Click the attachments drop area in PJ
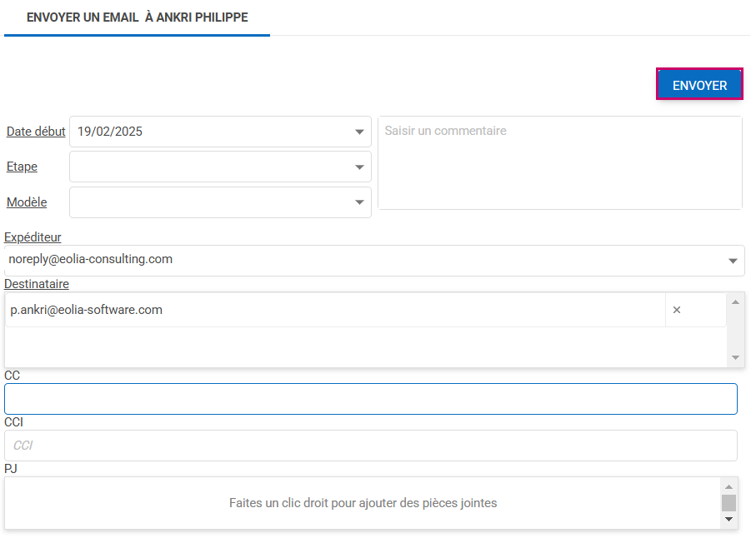Screen dimensions: 756x538 click(363, 503)
